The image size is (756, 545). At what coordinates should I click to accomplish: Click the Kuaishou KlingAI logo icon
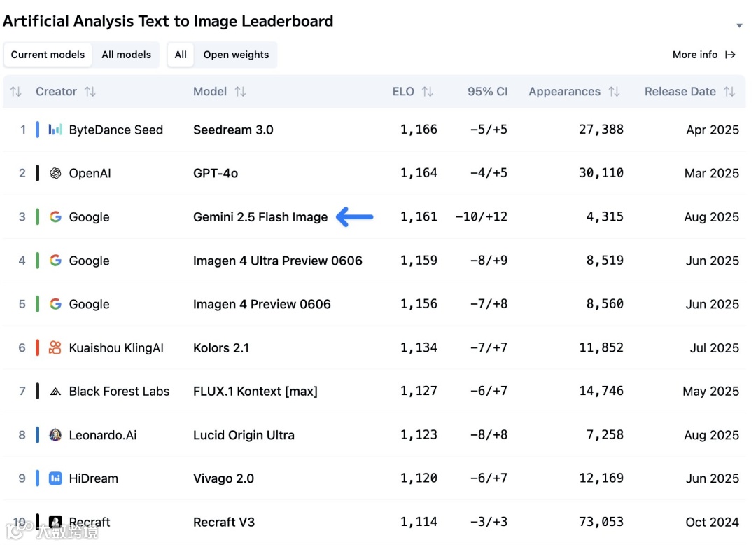tap(56, 347)
